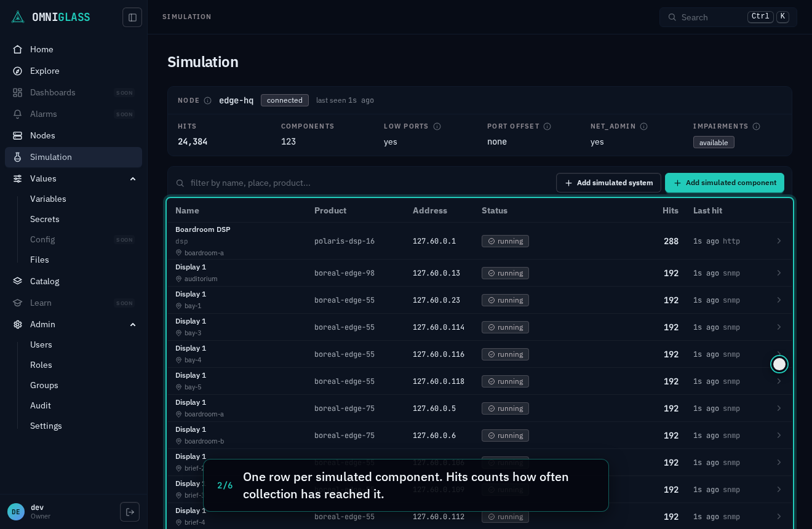Click the OmniGlass logo icon
812x529 pixels.
point(17,17)
